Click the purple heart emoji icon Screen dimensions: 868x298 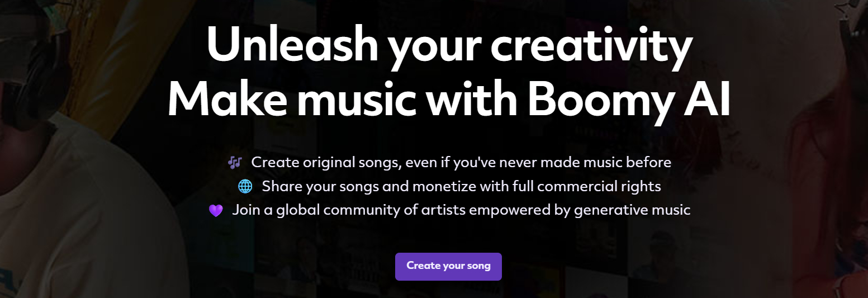[x=216, y=211]
